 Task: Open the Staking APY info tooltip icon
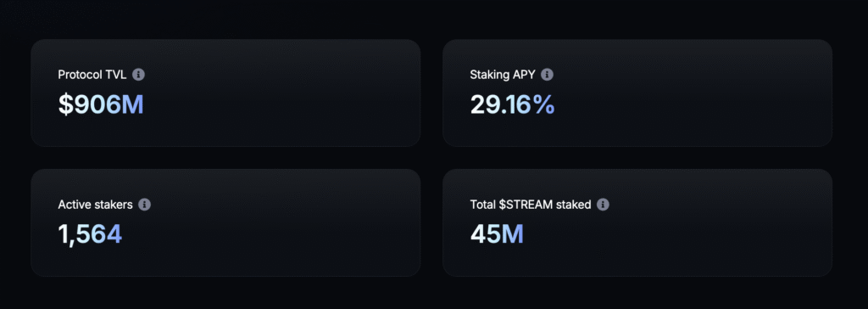(x=547, y=75)
